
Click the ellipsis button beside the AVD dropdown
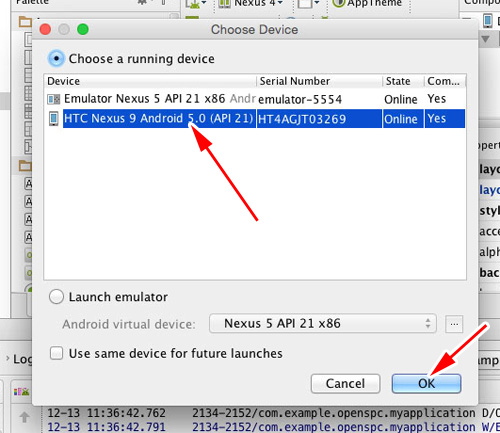[x=454, y=324]
